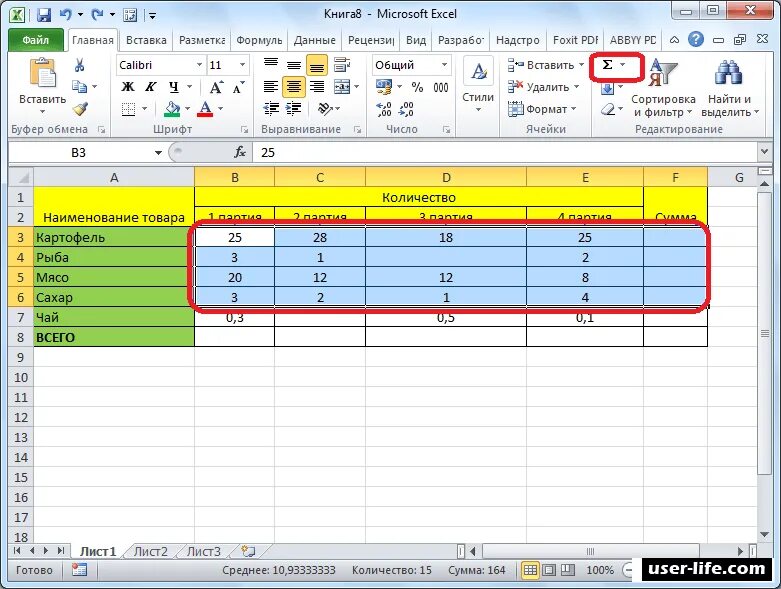
Task: Click the text Orientation icon
Action: [325, 109]
